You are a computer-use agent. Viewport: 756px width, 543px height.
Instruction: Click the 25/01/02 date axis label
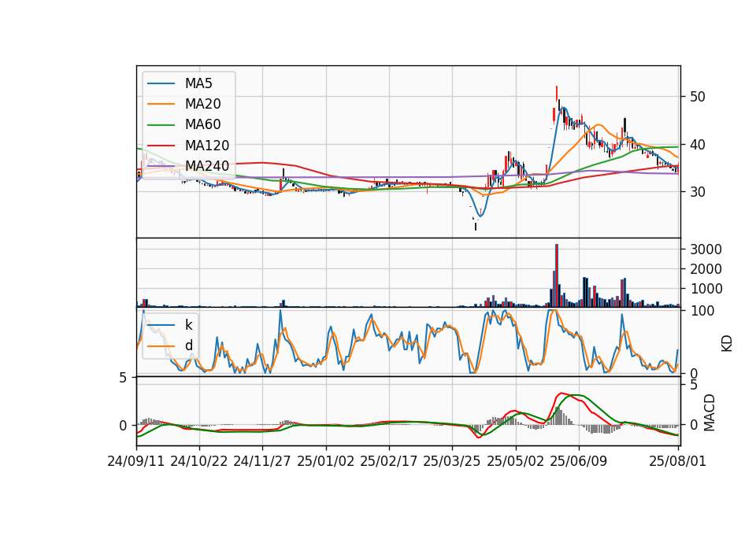tap(325, 461)
